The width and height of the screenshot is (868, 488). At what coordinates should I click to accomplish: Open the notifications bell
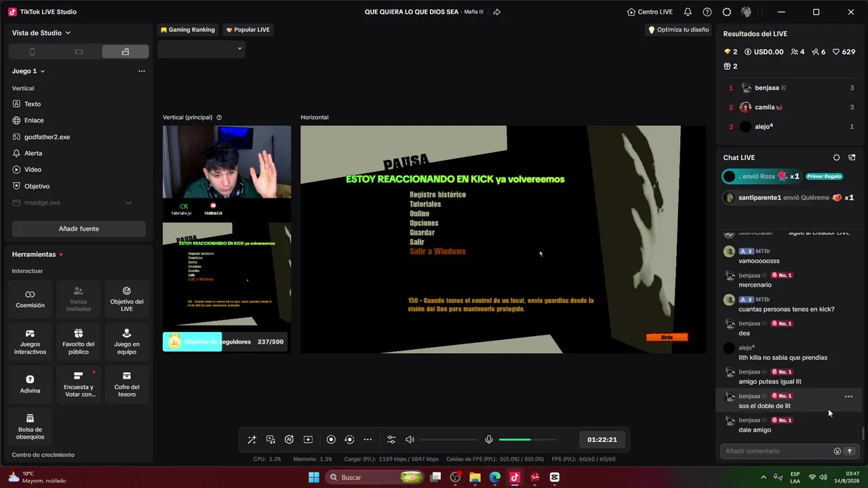[x=688, y=12]
